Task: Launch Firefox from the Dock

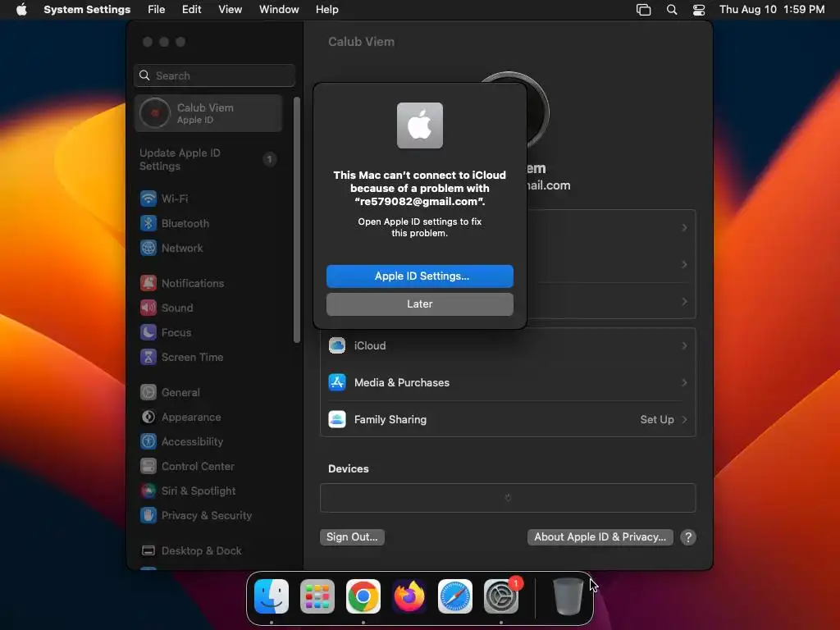Action: coord(409,596)
